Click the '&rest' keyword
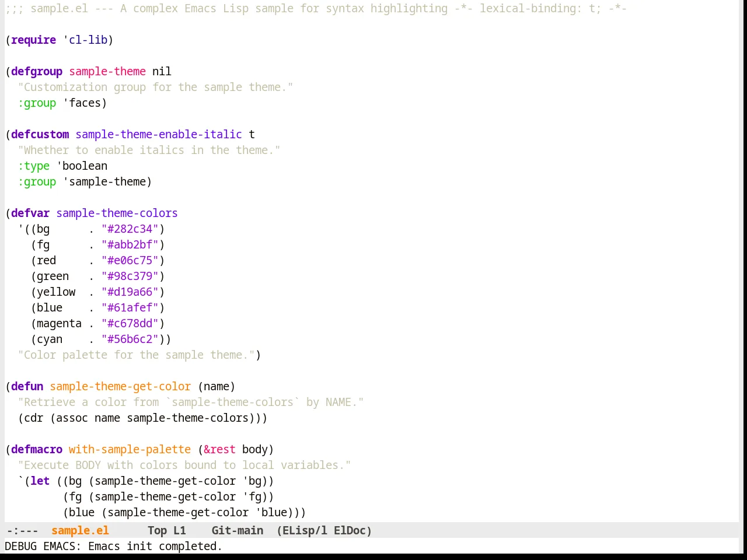The image size is (747, 560). [220, 449]
